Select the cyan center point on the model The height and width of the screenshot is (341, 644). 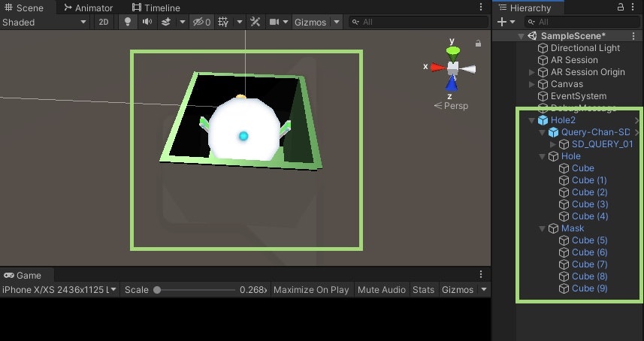pos(243,136)
